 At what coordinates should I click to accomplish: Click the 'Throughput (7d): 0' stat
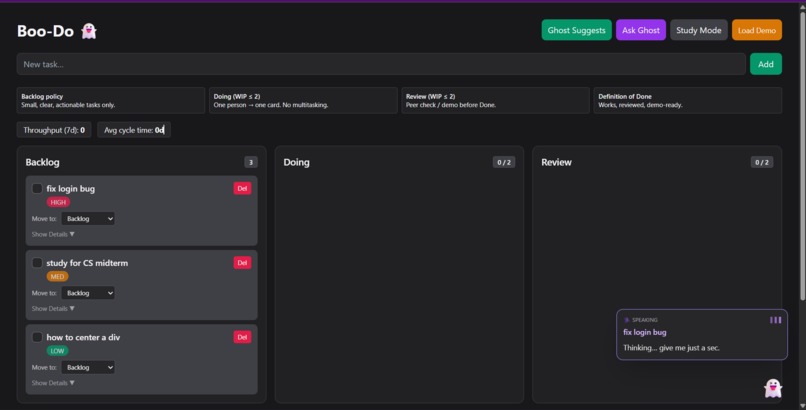click(x=54, y=130)
